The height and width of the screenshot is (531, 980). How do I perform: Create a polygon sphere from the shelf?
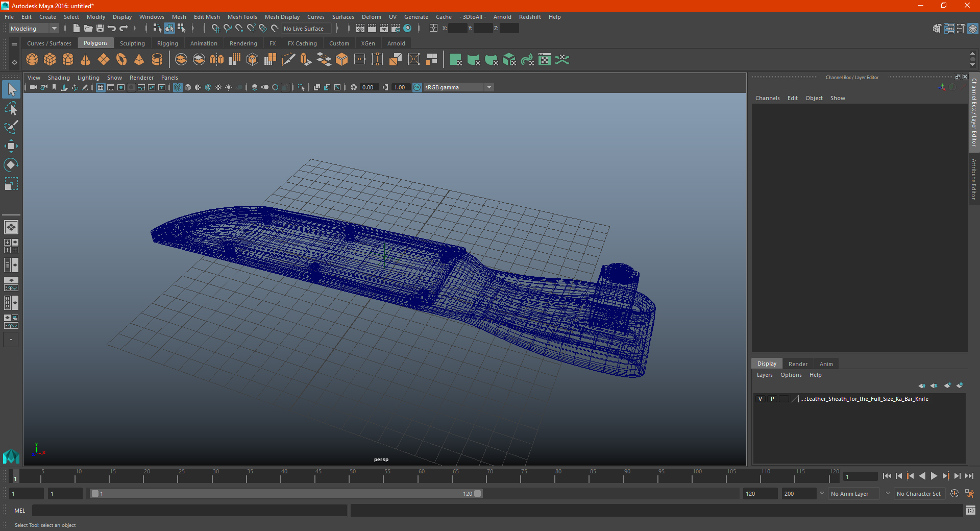[x=32, y=60]
